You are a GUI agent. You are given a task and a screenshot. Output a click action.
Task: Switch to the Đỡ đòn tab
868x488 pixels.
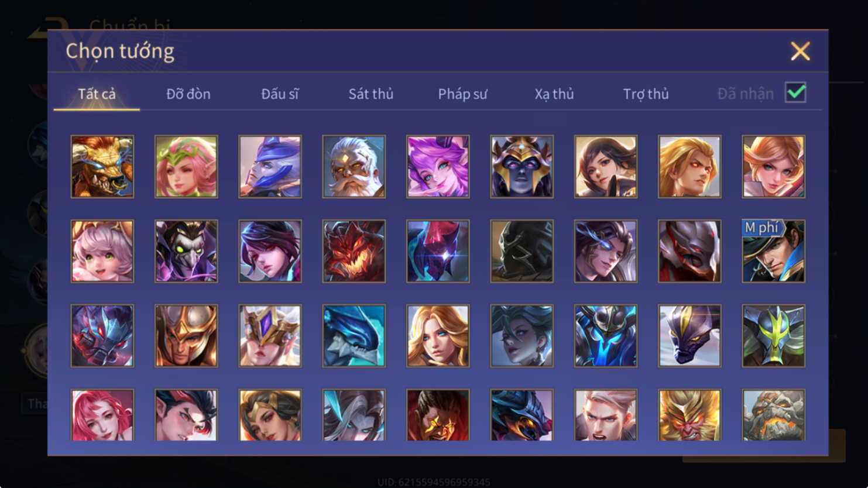[188, 94]
